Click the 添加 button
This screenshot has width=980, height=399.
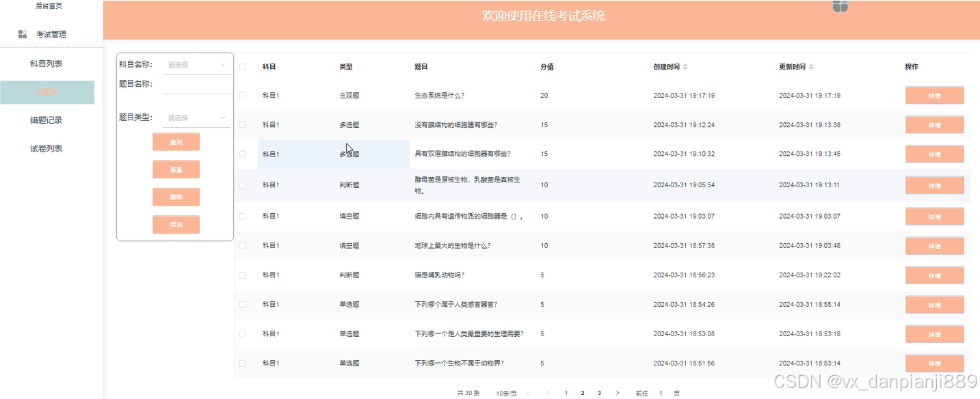176,225
